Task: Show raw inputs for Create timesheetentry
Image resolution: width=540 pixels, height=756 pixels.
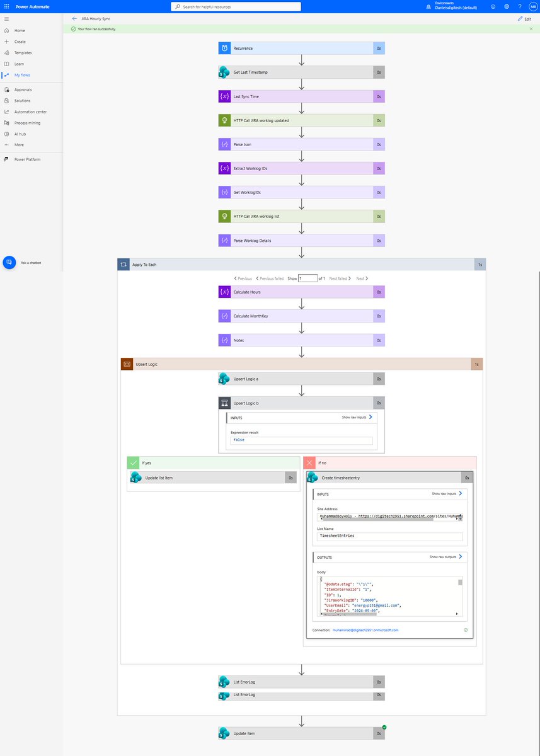Action: click(447, 494)
